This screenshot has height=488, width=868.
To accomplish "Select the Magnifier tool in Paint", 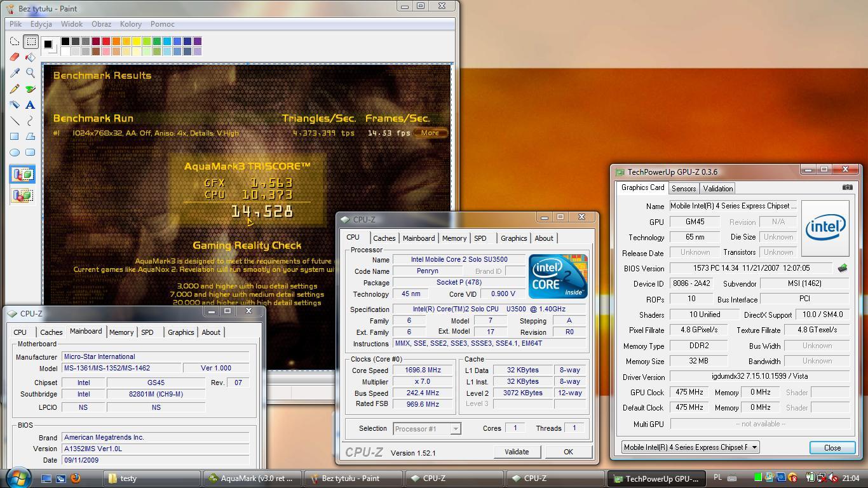I will 31,73.
